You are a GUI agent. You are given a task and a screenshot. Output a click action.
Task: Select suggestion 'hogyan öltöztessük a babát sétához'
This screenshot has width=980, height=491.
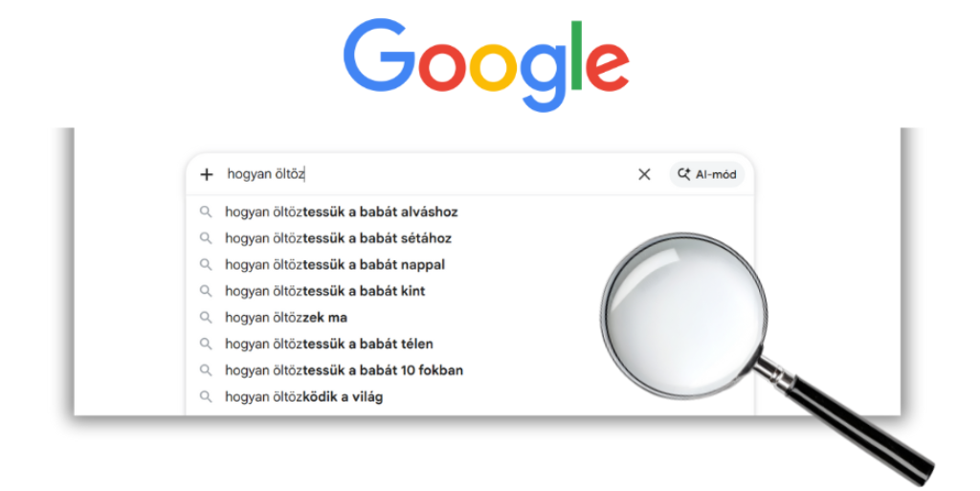(338, 238)
